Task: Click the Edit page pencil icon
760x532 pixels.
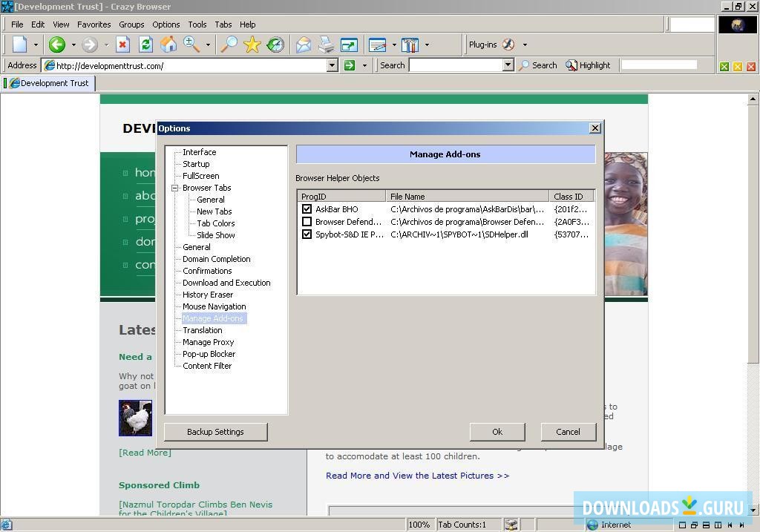Action: click(377, 45)
